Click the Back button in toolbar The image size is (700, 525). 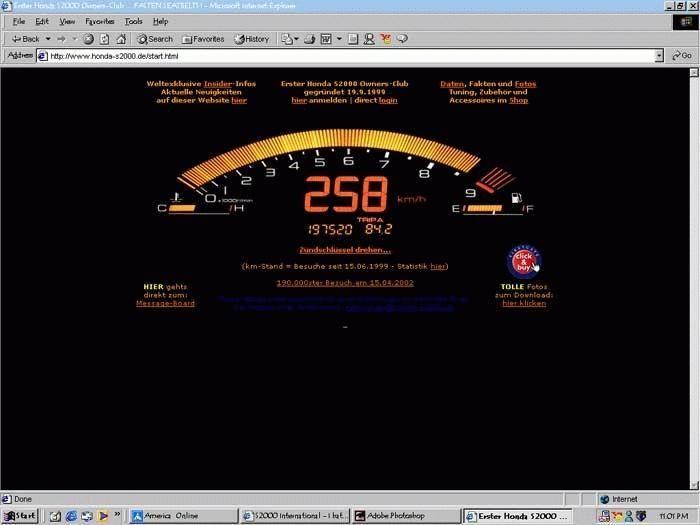click(25, 39)
